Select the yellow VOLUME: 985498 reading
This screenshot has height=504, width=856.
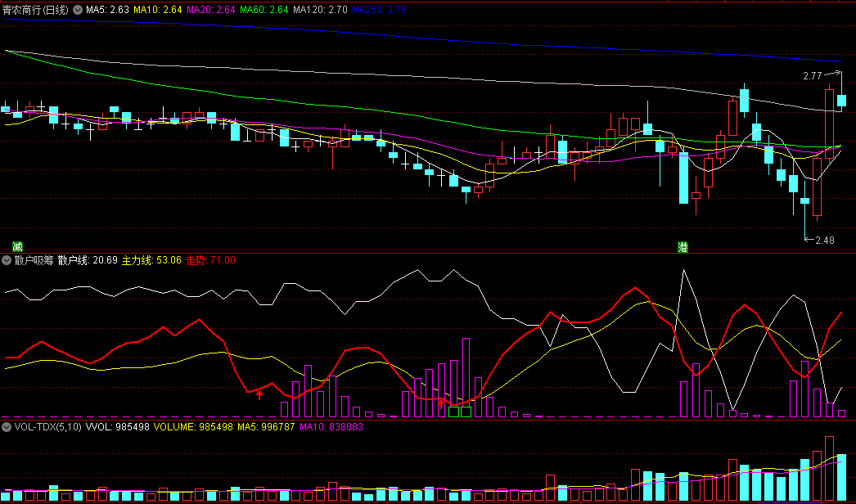click(193, 427)
